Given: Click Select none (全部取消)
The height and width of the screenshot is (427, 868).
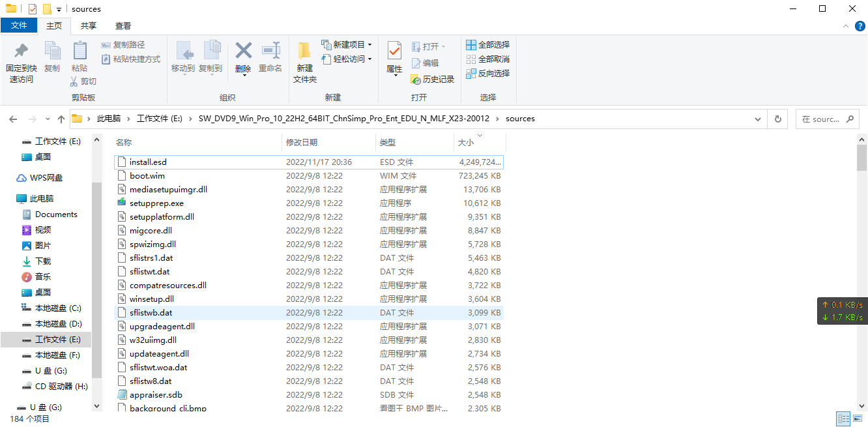Looking at the screenshot, I should (x=487, y=59).
